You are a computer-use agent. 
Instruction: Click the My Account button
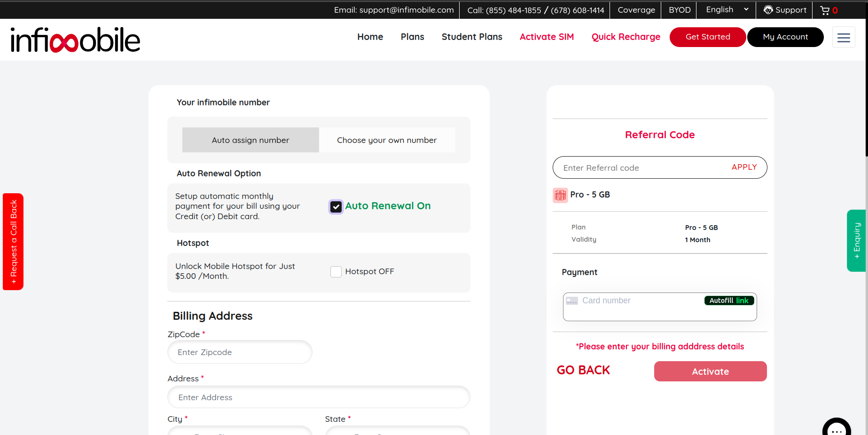(785, 37)
